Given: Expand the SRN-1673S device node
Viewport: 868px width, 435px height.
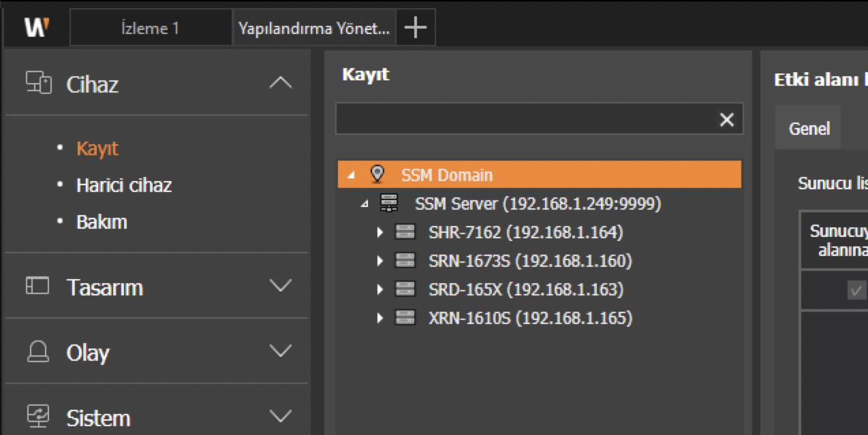Looking at the screenshot, I should point(380,261).
